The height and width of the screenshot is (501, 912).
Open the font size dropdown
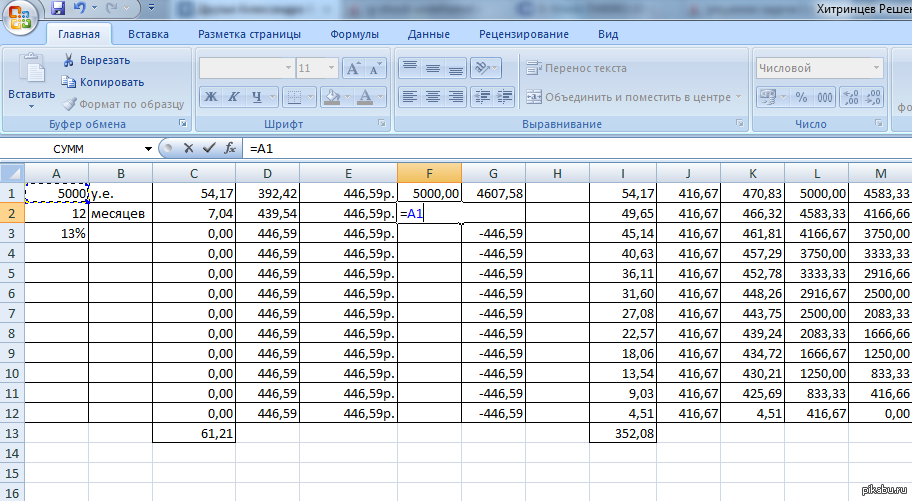click(331, 69)
